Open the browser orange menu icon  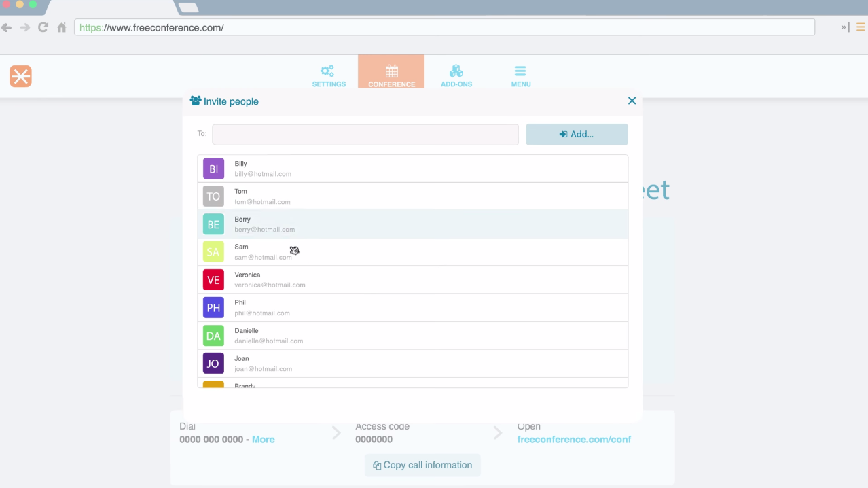tap(861, 27)
